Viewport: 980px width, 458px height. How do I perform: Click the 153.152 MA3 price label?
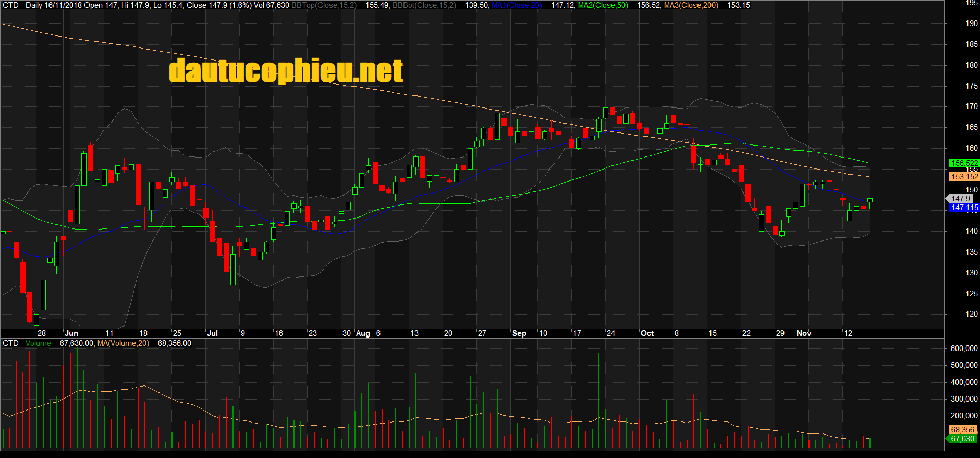(964, 177)
